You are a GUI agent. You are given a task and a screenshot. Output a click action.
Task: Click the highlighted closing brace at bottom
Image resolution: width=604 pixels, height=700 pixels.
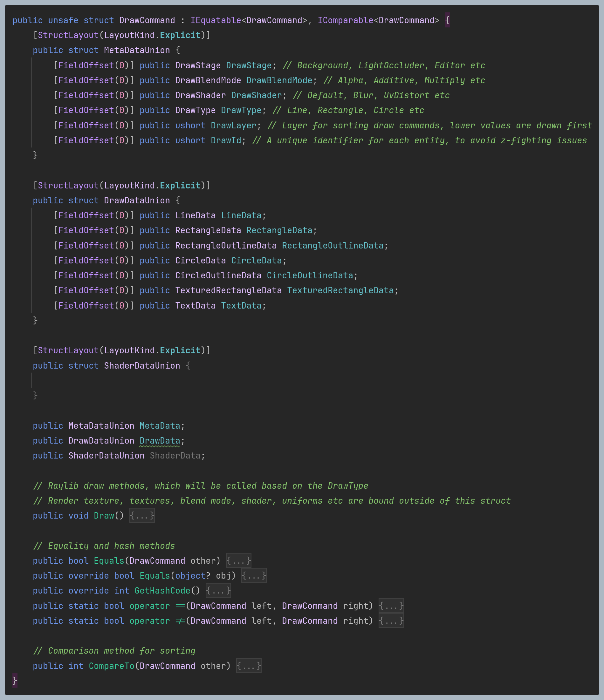15,680
